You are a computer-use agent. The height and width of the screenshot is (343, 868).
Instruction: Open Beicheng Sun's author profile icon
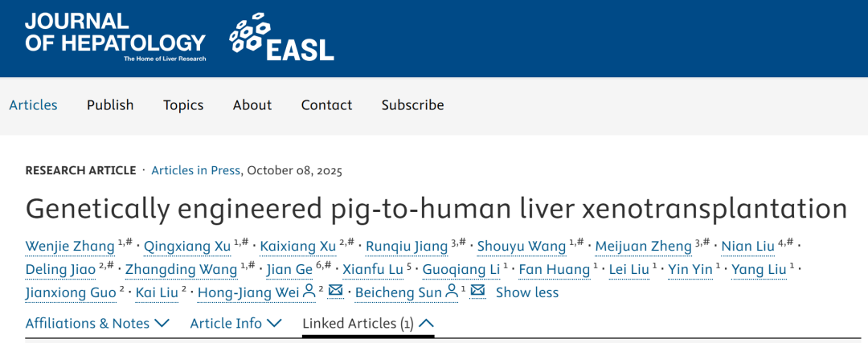point(451,292)
